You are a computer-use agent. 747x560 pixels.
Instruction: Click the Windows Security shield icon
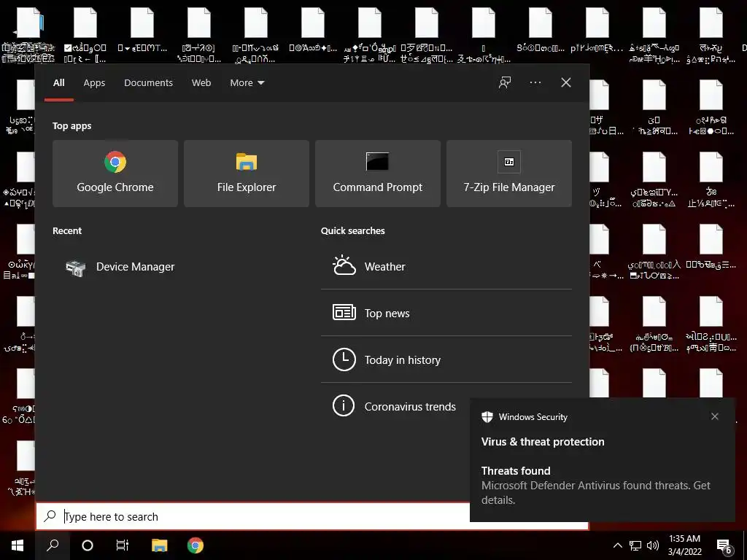pyautogui.click(x=487, y=416)
